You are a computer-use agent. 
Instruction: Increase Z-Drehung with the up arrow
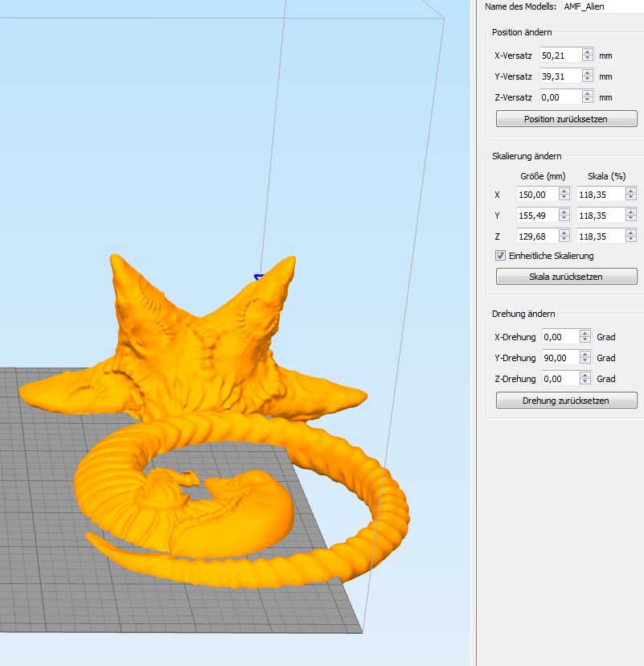tap(585, 375)
